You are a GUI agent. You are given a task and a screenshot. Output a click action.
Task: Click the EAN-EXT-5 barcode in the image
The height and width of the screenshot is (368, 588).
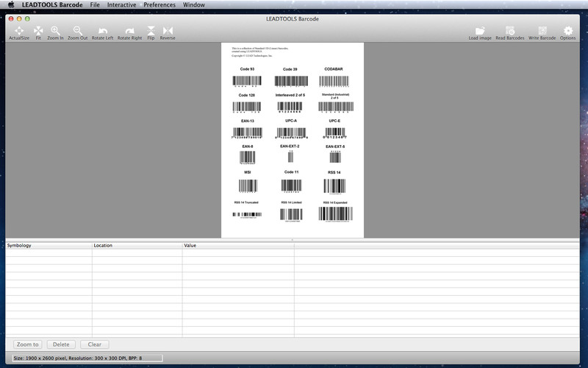click(x=335, y=157)
